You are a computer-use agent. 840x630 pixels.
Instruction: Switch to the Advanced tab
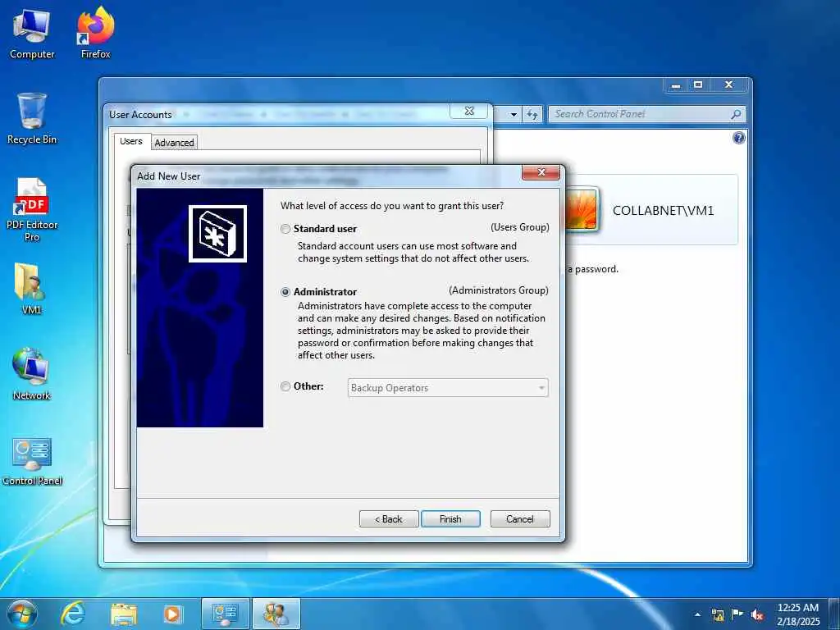175,143
